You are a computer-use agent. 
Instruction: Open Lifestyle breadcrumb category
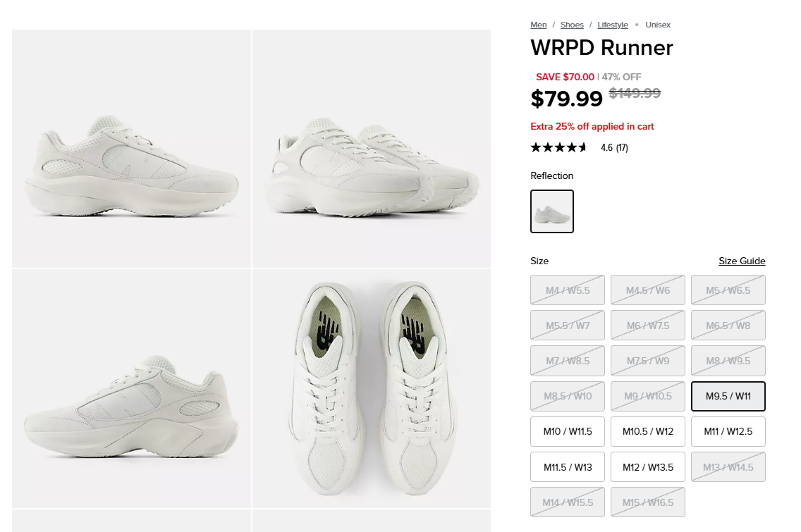(x=613, y=25)
